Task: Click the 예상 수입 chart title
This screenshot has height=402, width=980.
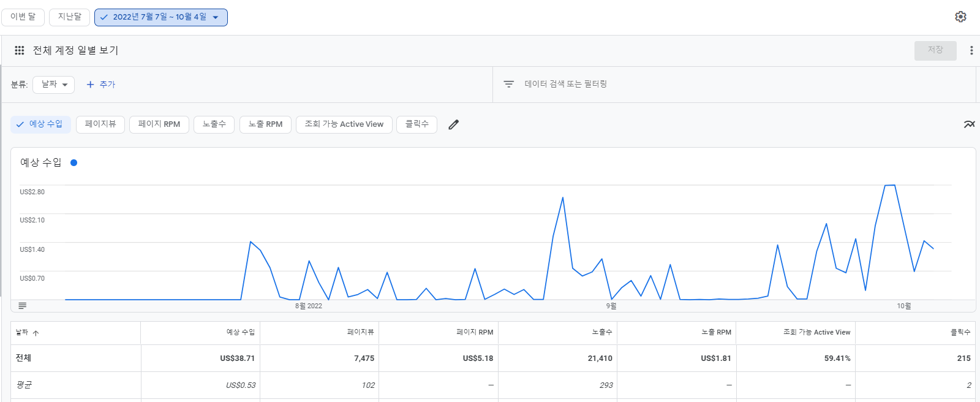Action: 40,162
